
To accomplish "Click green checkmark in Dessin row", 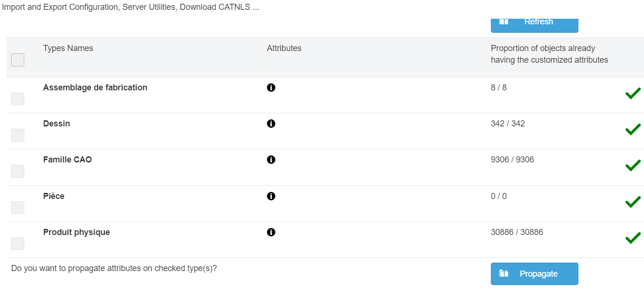I will (x=633, y=130).
